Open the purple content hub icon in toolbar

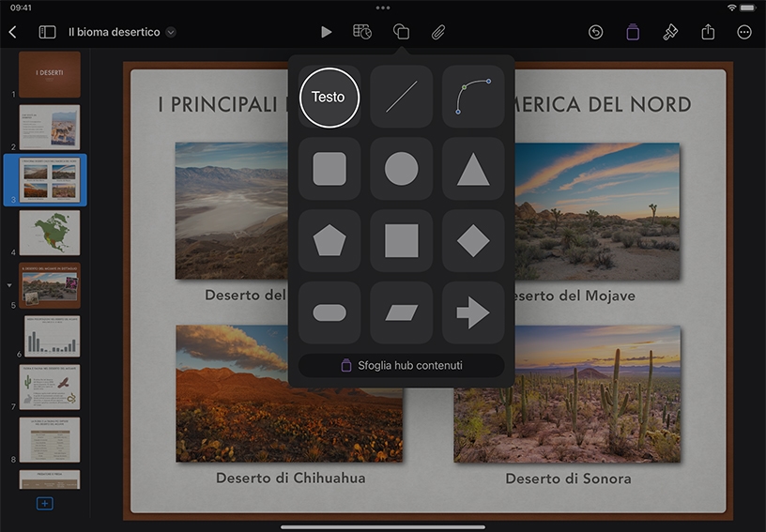click(x=633, y=32)
